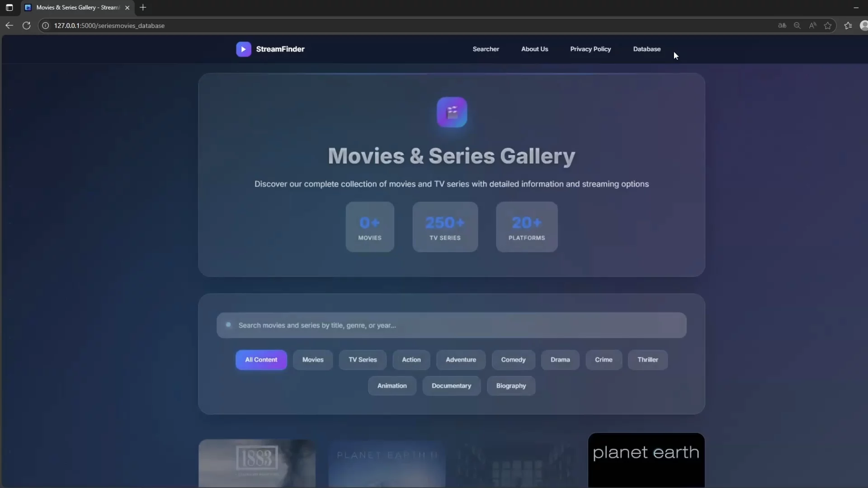Select the Comedy genre filter
Image resolution: width=868 pixels, height=488 pixels.
[x=513, y=360]
